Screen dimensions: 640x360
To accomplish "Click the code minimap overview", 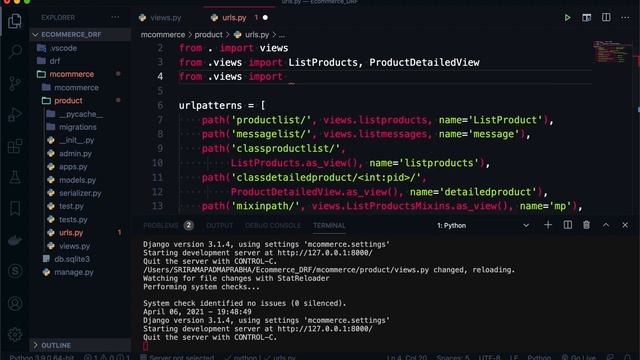I will (612, 51).
